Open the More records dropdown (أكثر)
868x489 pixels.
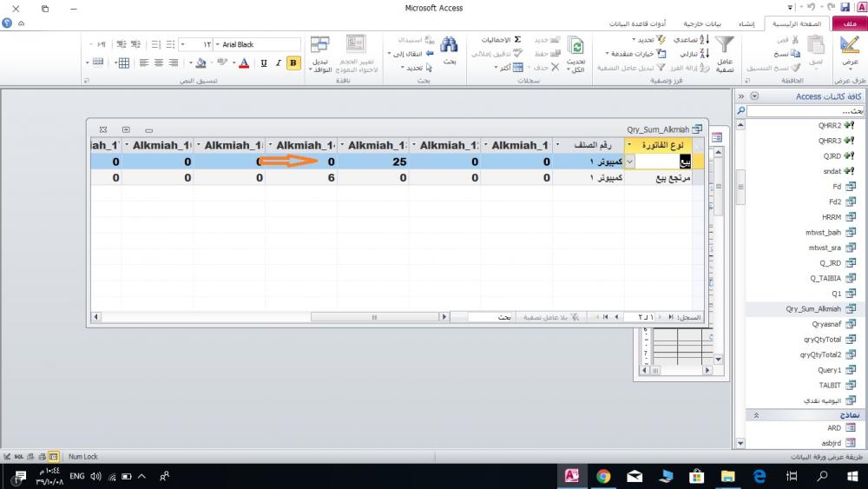click(x=509, y=68)
